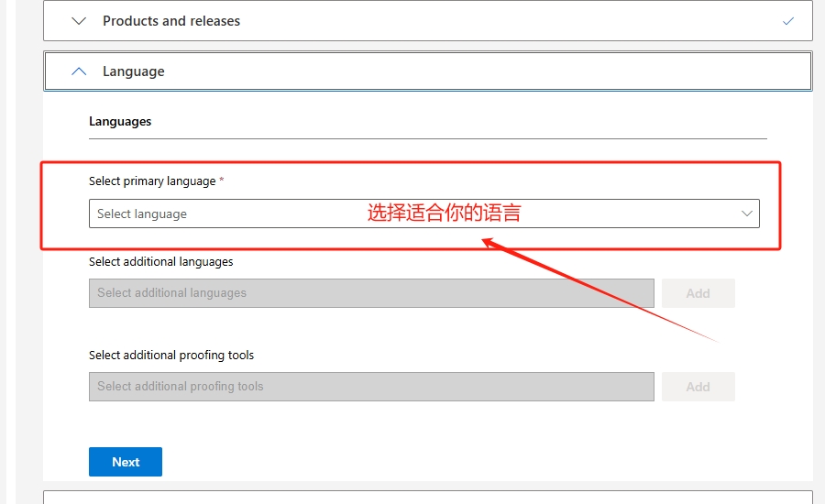
Task: Click the collapsed panel below Next button
Action: pos(427,497)
